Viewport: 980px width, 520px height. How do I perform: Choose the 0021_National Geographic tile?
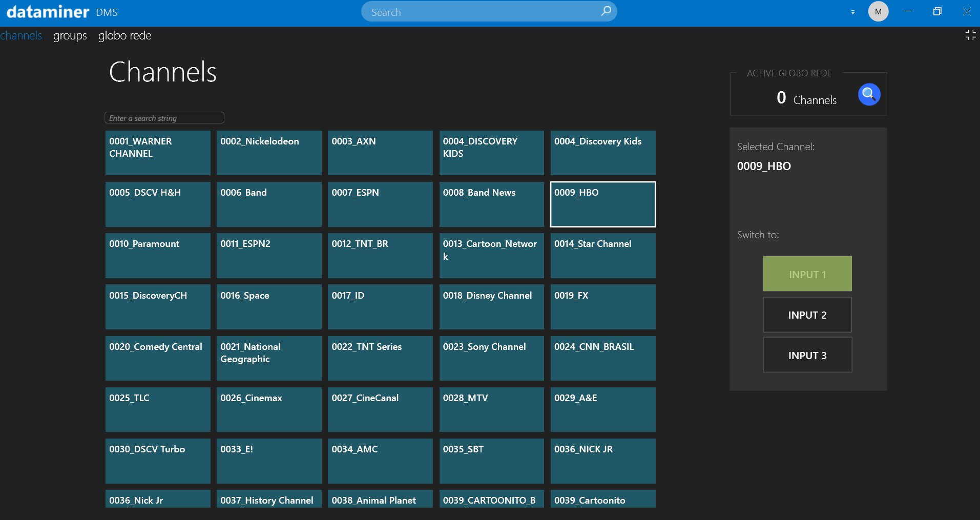click(269, 358)
